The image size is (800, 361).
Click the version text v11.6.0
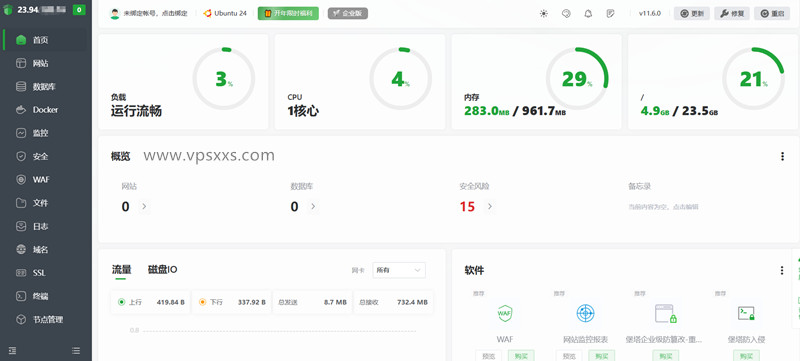pos(650,14)
